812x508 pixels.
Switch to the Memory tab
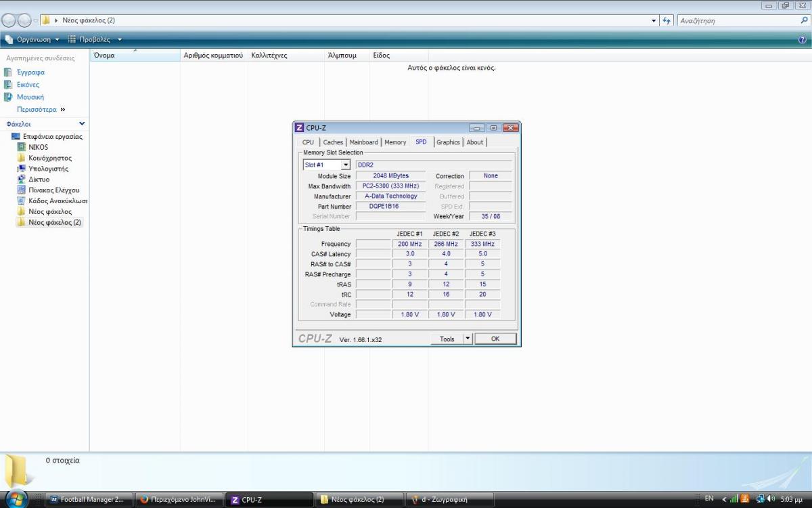[395, 142]
